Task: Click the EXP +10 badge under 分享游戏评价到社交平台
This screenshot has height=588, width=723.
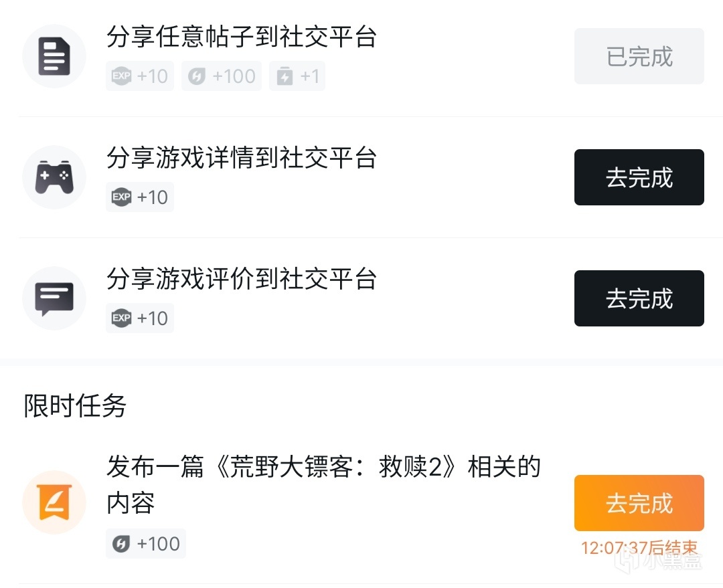Action: point(140,318)
